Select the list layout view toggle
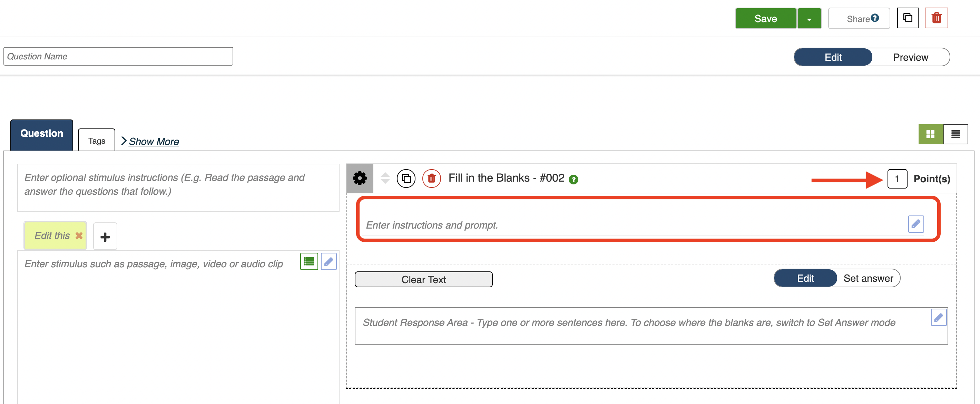This screenshot has height=404, width=980. tap(955, 134)
